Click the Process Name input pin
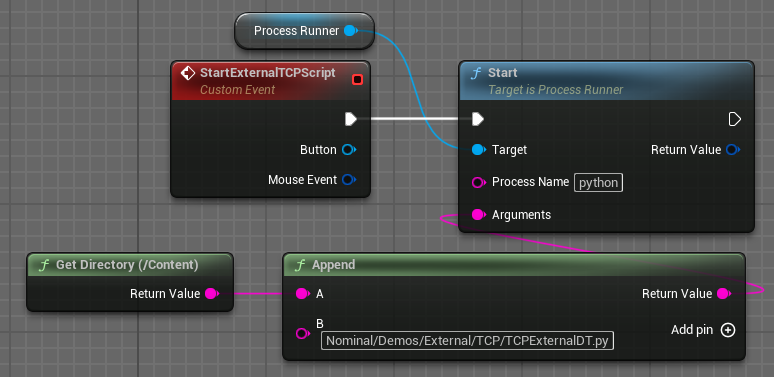 478,183
